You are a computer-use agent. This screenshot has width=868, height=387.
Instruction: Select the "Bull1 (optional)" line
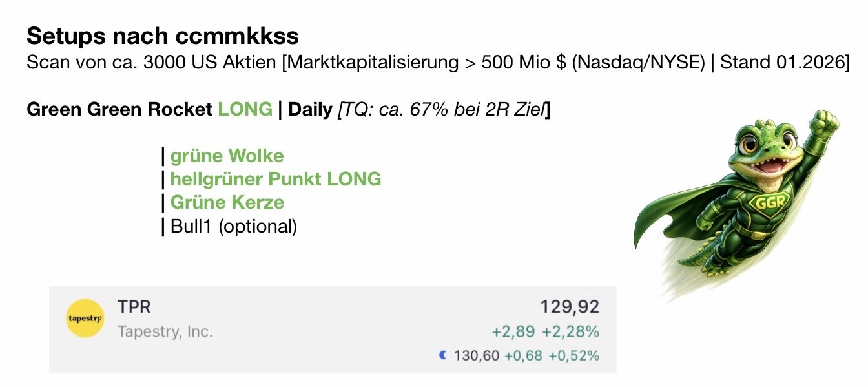[233, 226]
